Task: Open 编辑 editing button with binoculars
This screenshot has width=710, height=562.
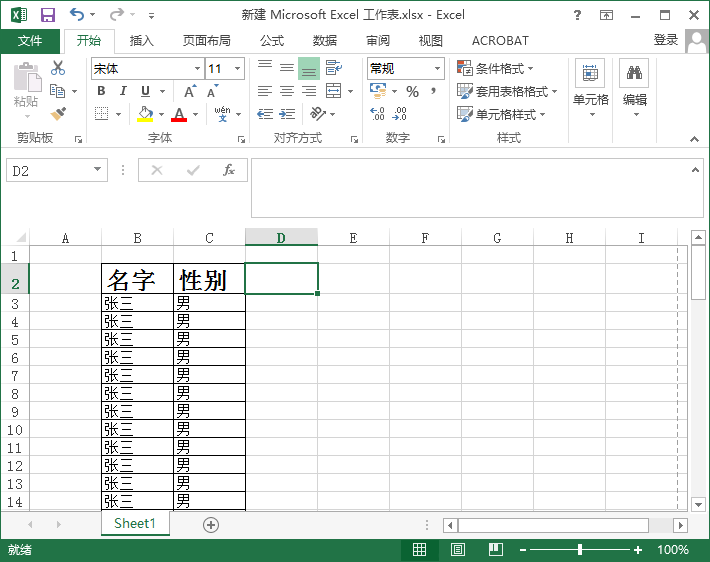Action: pyautogui.click(x=635, y=89)
